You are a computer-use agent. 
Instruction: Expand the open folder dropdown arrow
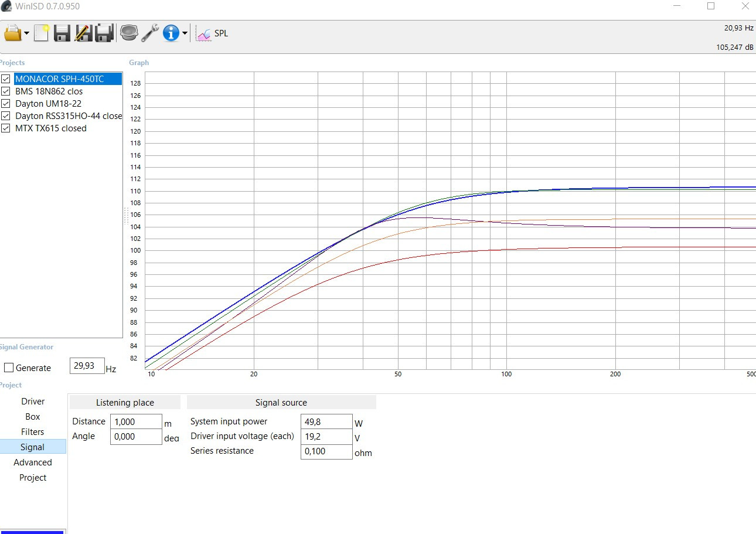click(x=27, y=33)
